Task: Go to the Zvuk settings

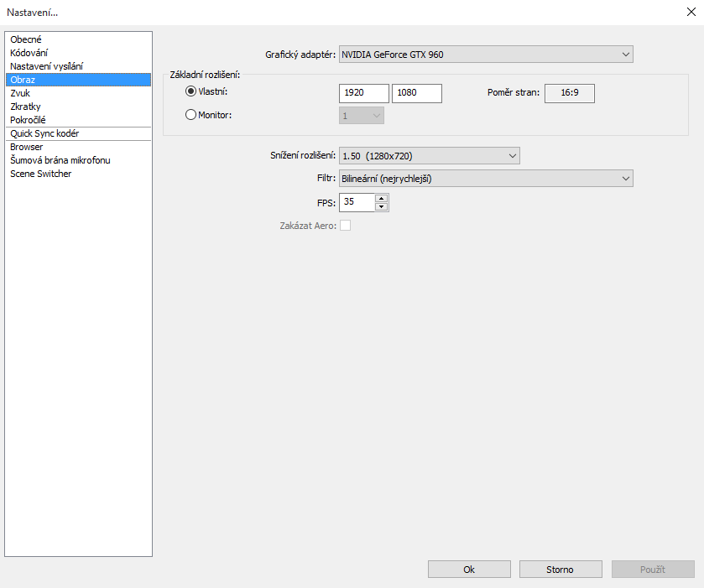Action: click(20, 93)
